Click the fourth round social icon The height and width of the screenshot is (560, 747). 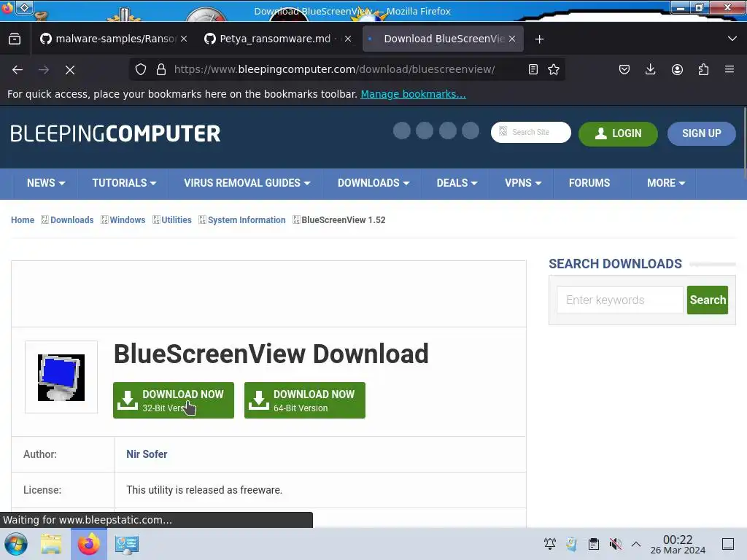click(x=471, y=131)
